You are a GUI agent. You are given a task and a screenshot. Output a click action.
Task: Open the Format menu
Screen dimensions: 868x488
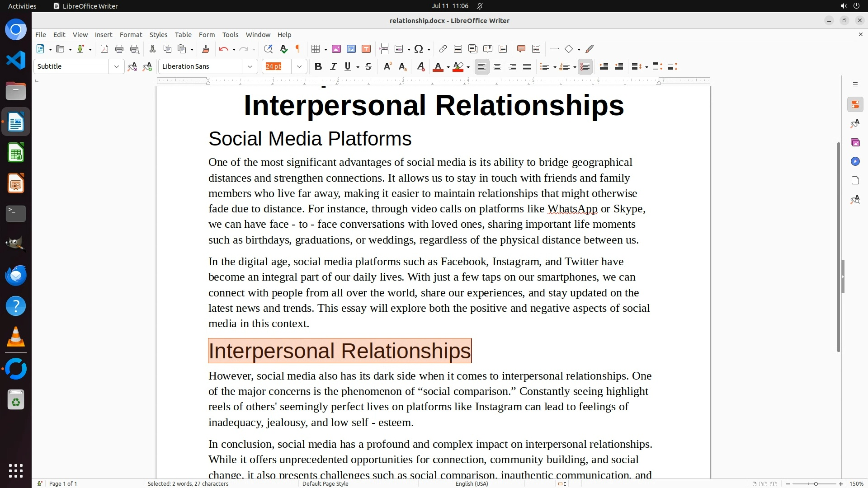(x=131, y=35)
